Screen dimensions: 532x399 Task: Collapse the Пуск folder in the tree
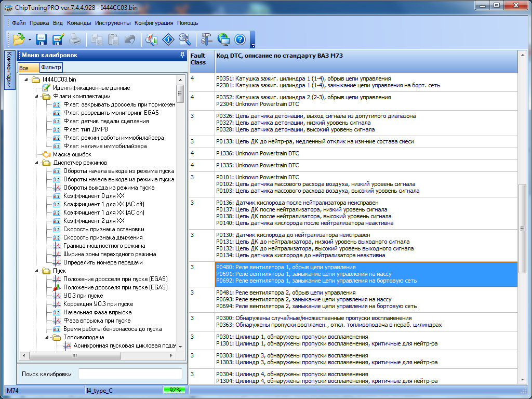click(x=37, y=271)
